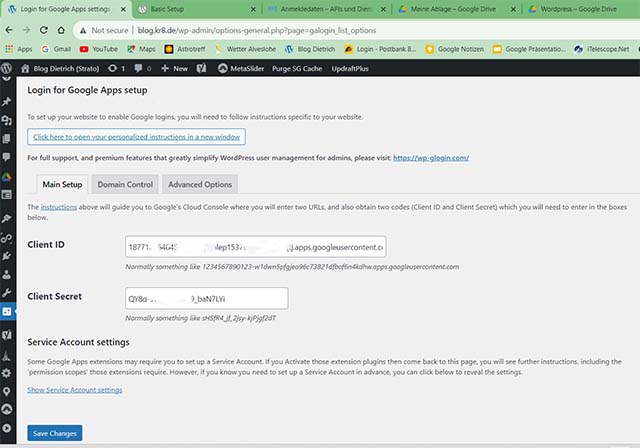The width and height of the screenshot is (640, 448).
Task: Open the gear icon in sidebar
Action: click(7, 373)
